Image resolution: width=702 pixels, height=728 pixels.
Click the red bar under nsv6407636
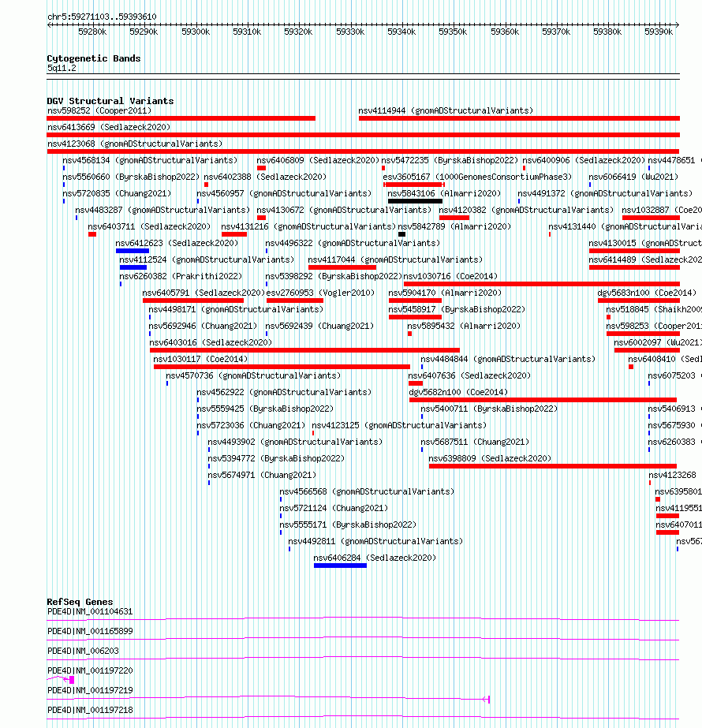416,383
